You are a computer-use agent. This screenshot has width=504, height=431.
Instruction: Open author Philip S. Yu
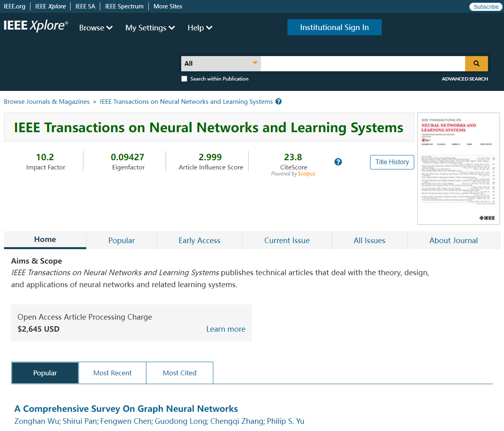(285, 421)
